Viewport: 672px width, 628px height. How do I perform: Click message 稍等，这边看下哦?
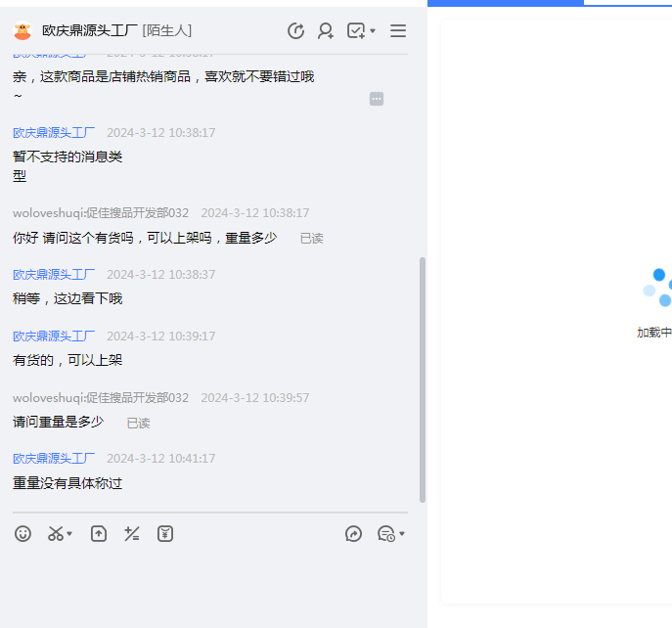click(67, 298)
